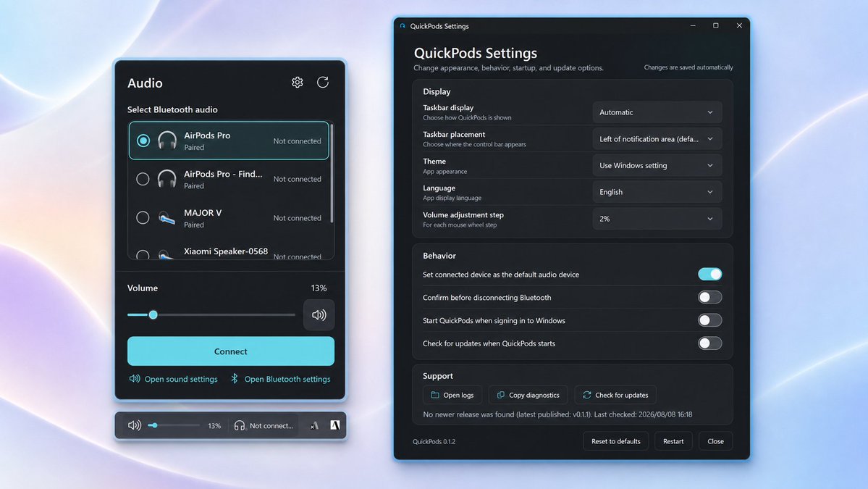Click the Select Bluetooth audio heading
Viewport: 868px width, 489px height.
(172, 109)
